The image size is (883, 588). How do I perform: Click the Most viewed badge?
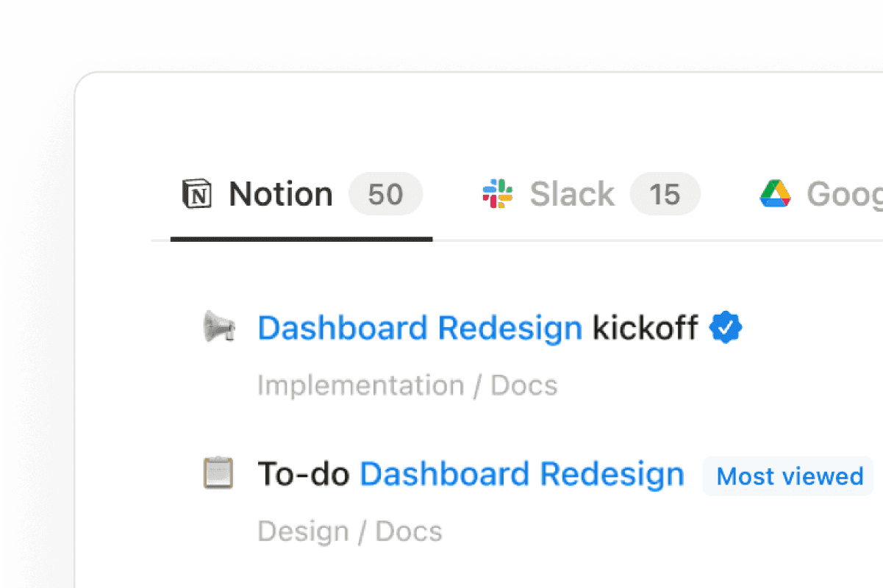tap(787, 476)
